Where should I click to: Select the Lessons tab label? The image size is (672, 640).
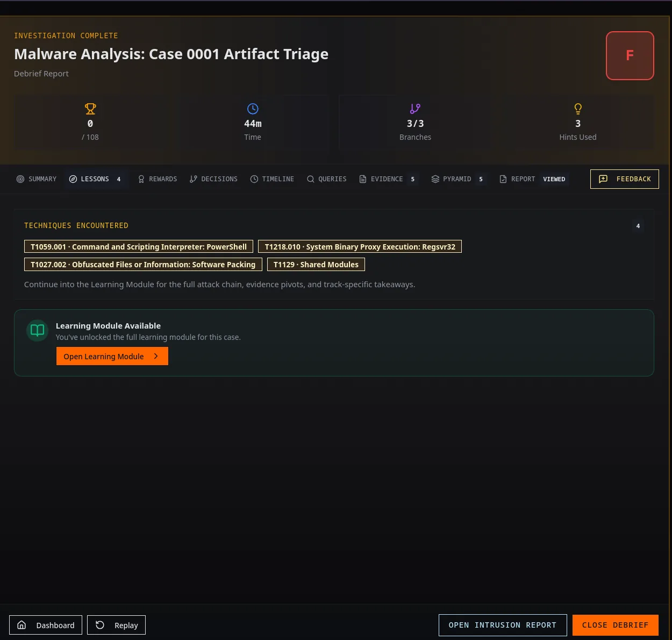[x=95, y=179]
